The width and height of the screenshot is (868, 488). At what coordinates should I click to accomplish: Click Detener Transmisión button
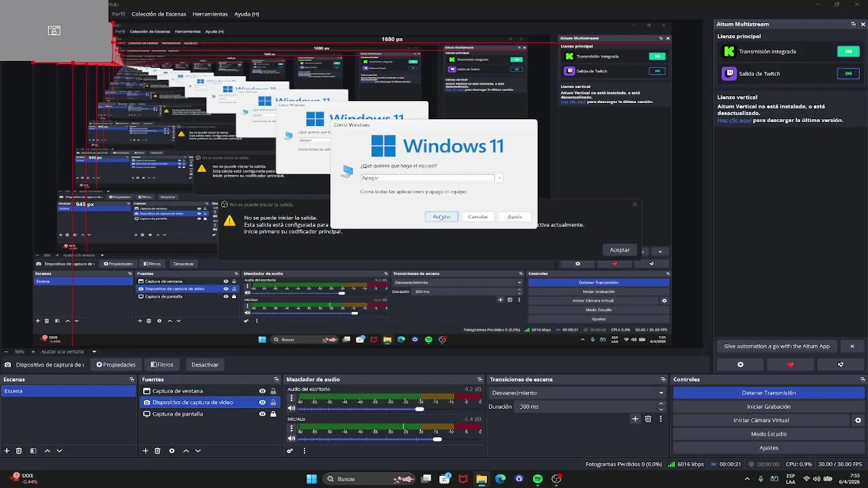coord(768,393)
